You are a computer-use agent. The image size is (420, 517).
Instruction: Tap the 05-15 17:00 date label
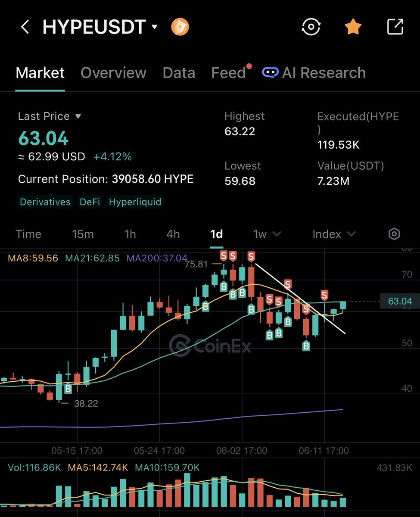pos(77,451)
